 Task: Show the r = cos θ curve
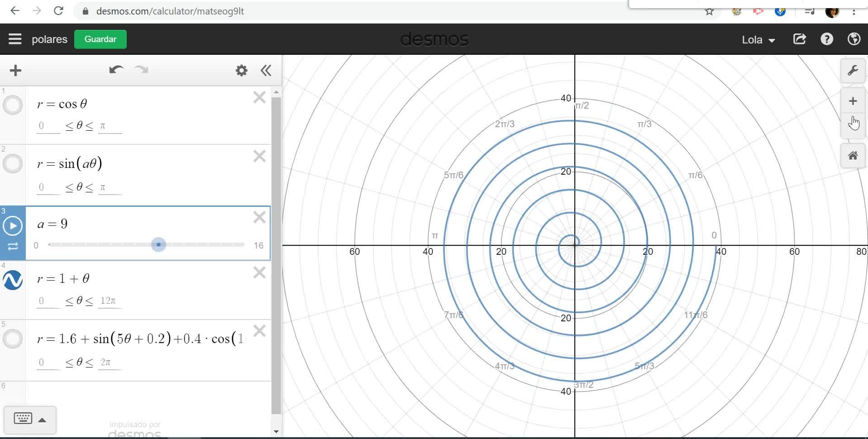point(13,105)
